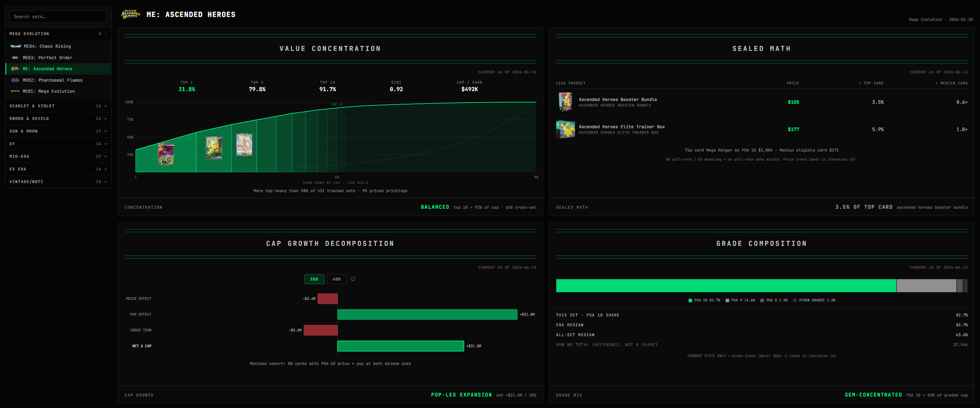This screenshot has height=408, width=980.
Task: Open the info icon beside 60D
Action: click(353, 279)
